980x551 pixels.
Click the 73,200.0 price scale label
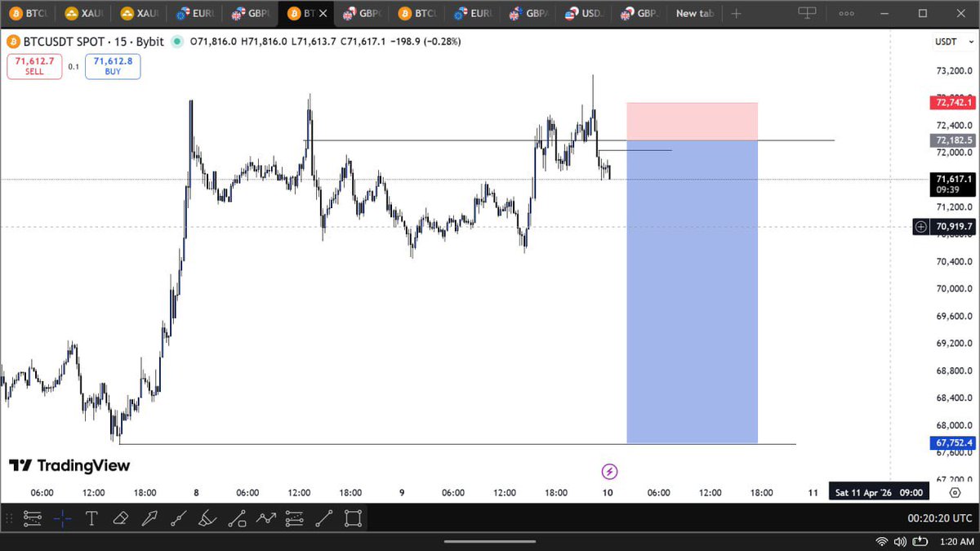click(952, 71)
